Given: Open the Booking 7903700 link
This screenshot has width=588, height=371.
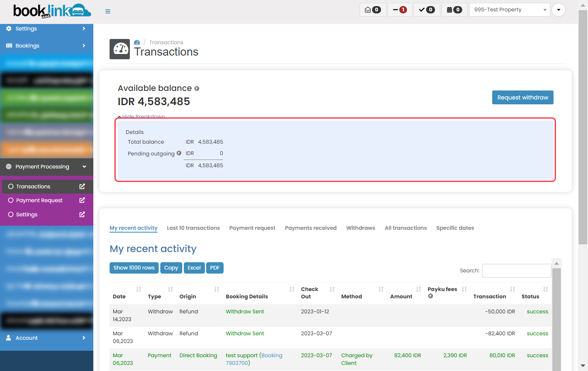Looking at the screenshot, I should tap(254, 359).
